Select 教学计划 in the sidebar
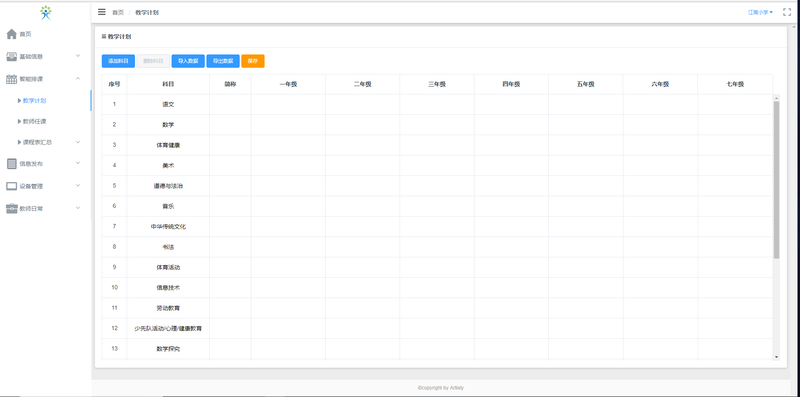Screen dimensions: 800x397 (x=35, y=101)
